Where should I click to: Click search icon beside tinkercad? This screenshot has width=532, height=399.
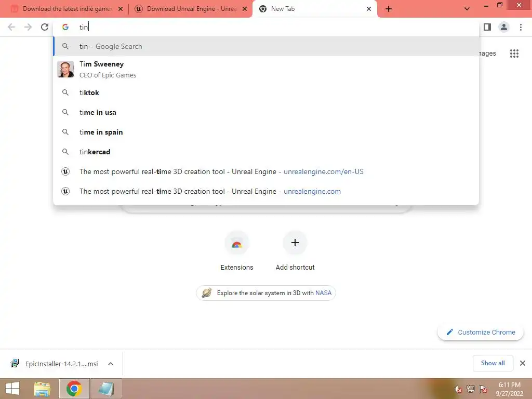click(x=65, y=152)
